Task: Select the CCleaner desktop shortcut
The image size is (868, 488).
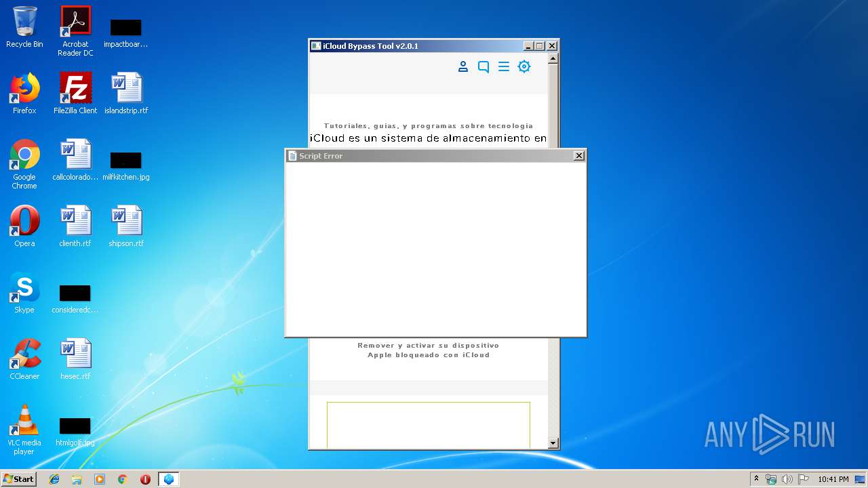Action: (x=24, y=359)
